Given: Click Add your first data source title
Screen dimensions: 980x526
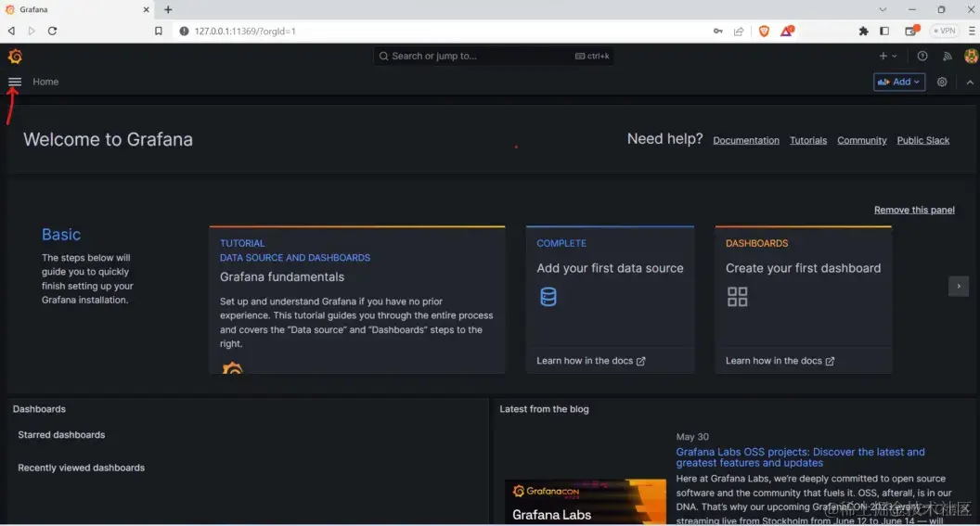Looking at the screenshot, I should click(x=610, y=268).
